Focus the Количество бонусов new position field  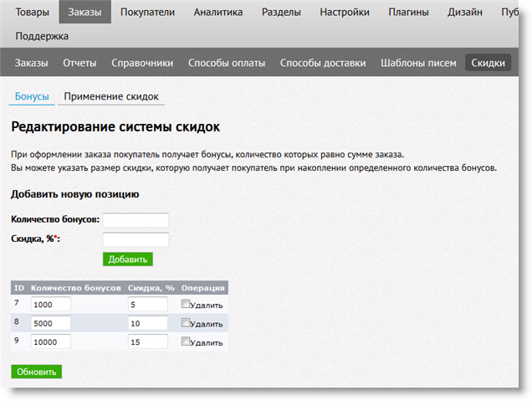136,219
